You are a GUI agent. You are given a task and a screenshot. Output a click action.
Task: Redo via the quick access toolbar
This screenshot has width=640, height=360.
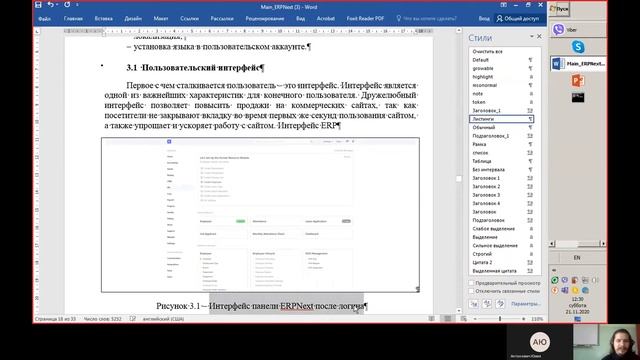[67, 5]
